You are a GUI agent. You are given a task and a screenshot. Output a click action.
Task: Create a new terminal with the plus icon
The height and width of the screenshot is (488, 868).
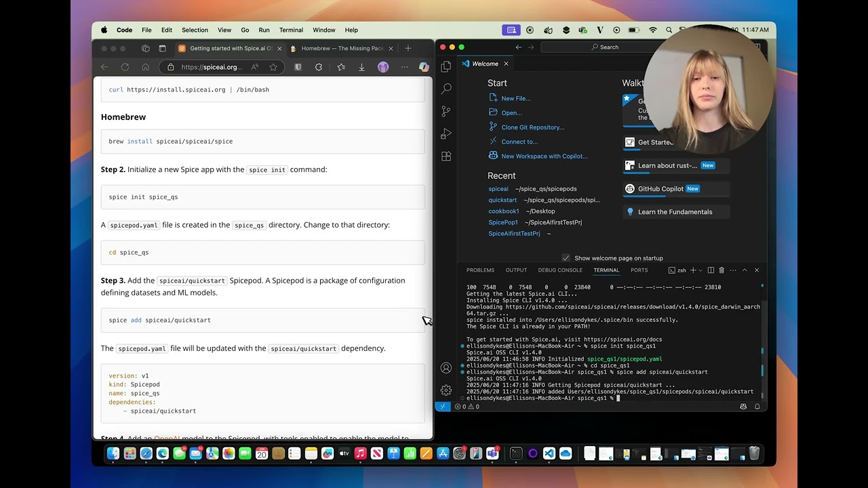tap(692, 270)
